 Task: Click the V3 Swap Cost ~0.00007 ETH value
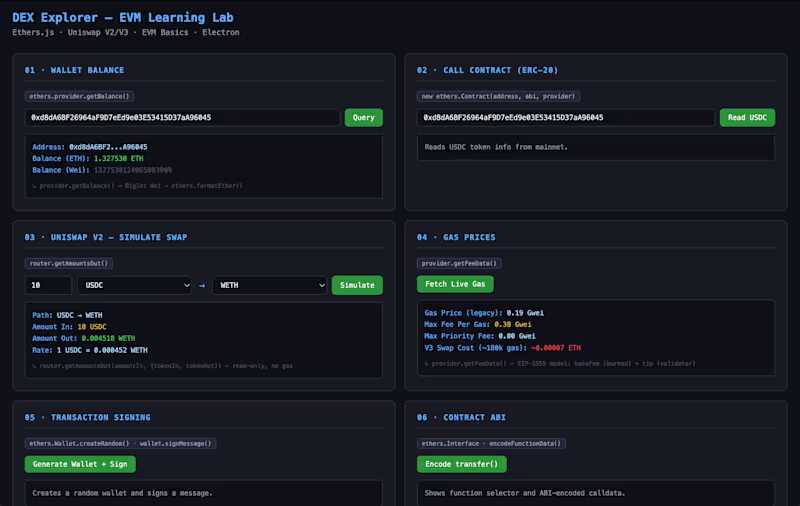pos(556,348)
